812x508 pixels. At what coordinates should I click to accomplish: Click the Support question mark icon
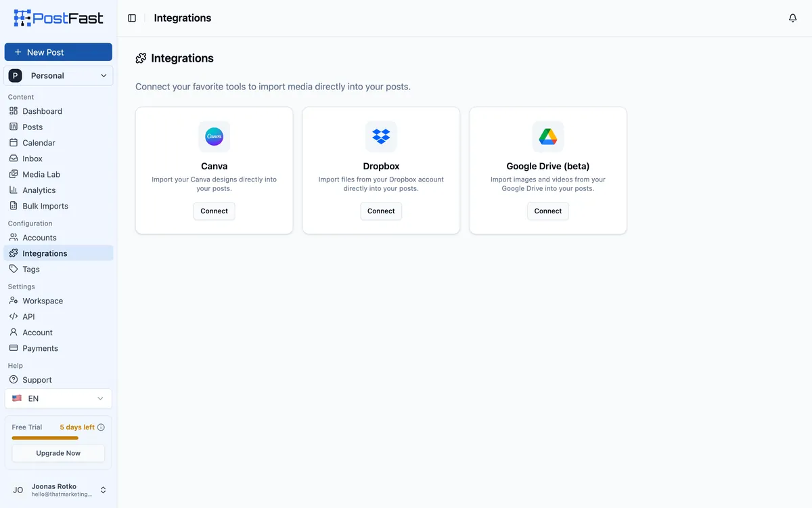(x=14, y=379)
